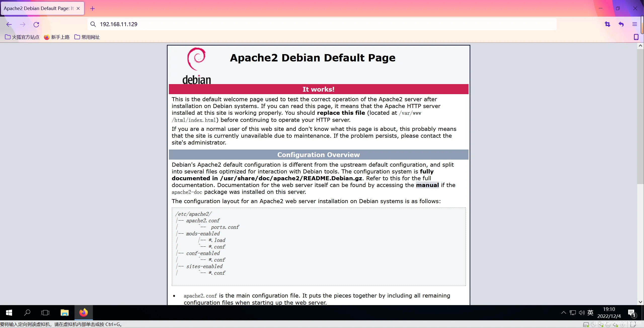This screenshot has height=328, width=644.
Task: Close the Apache2 Debian Default Page tab
Action: [78, 8]
